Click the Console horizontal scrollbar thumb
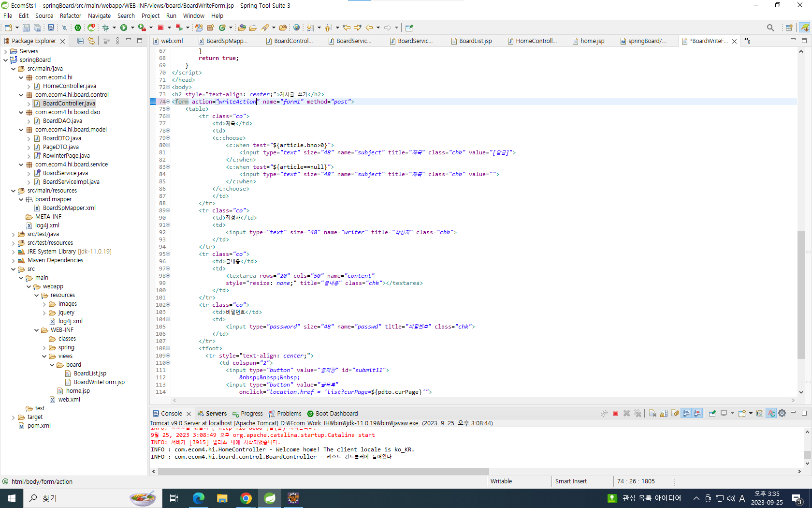Image resolution: width=812 pixels, height=508 pixels. pyautogui.click(x=323, y=471)
